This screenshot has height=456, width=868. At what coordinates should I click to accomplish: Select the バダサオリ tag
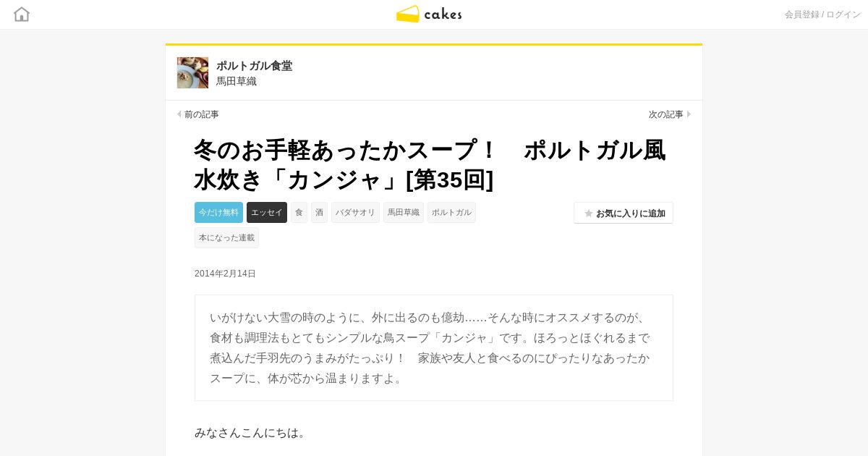click(x=355, y=212)
